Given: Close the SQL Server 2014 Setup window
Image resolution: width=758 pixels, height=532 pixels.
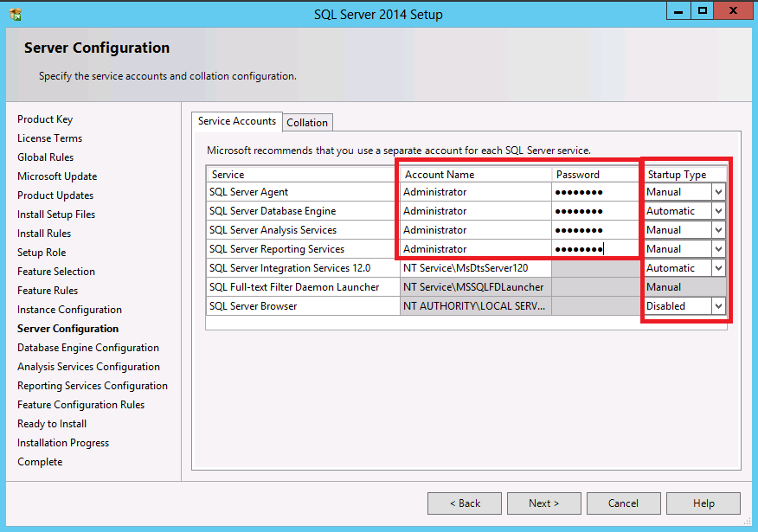Looking at the screenshot, I should click(x=733, y=10).
